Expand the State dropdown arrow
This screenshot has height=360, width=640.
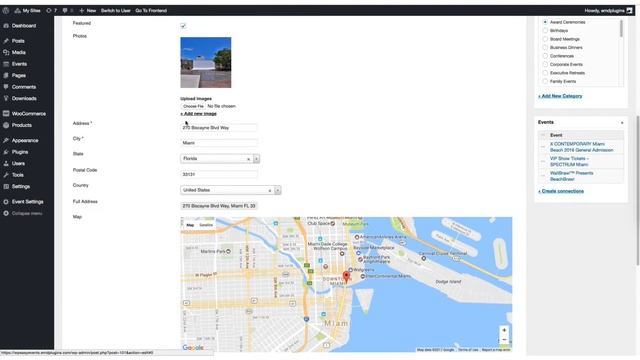pos(256,158)
